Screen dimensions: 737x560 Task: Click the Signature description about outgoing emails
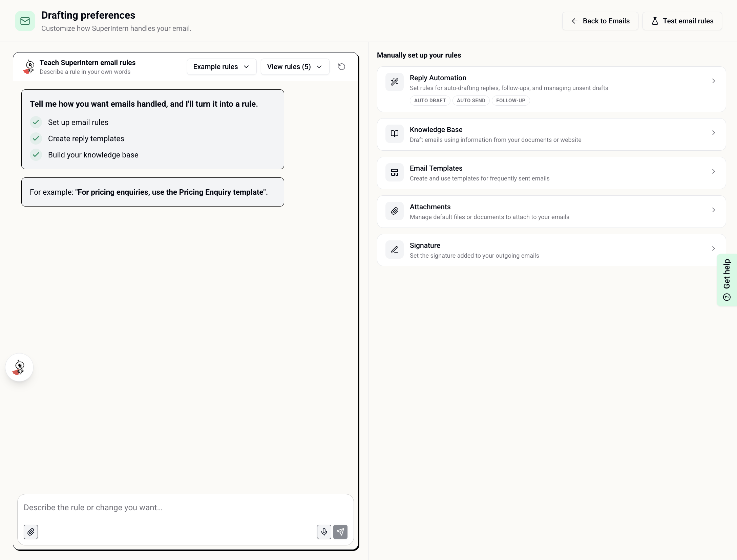coord(474,256)
